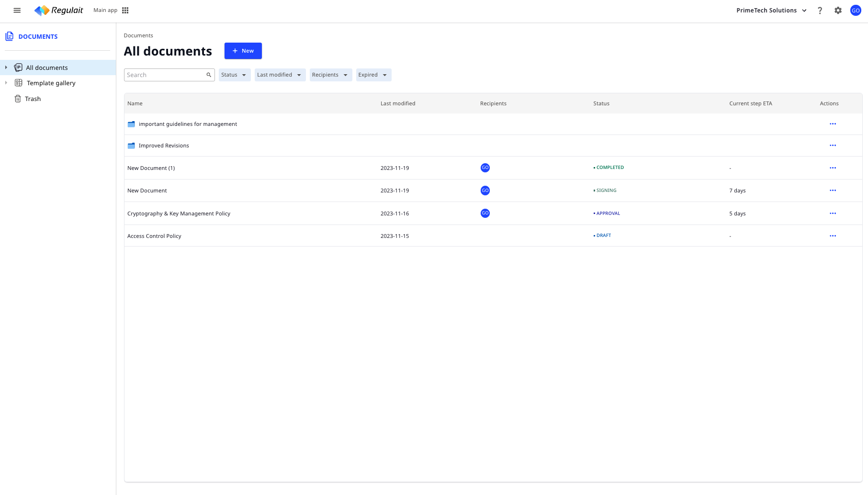Viewport: 868px width, 495px height.
Task: Click the New document button
Action: tap(243, 51)
